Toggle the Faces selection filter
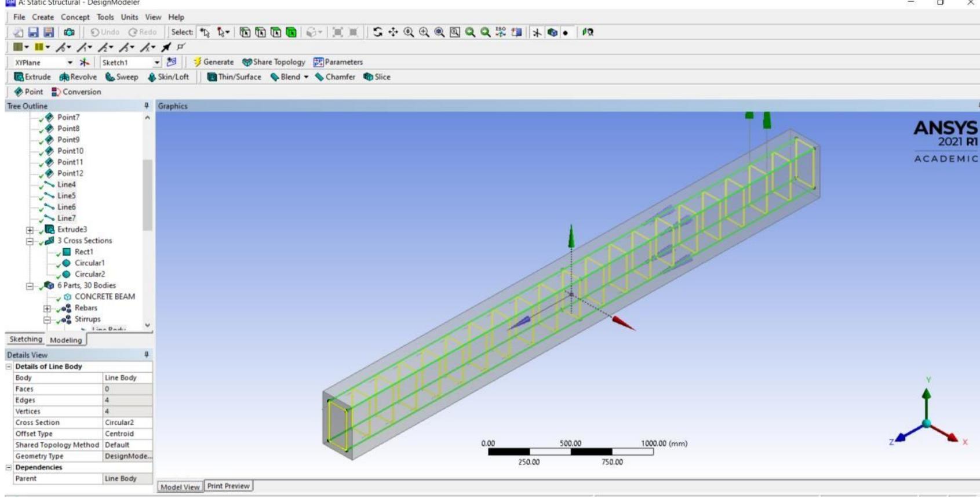Viewport: 980px width, 498px height. [276, 32]
